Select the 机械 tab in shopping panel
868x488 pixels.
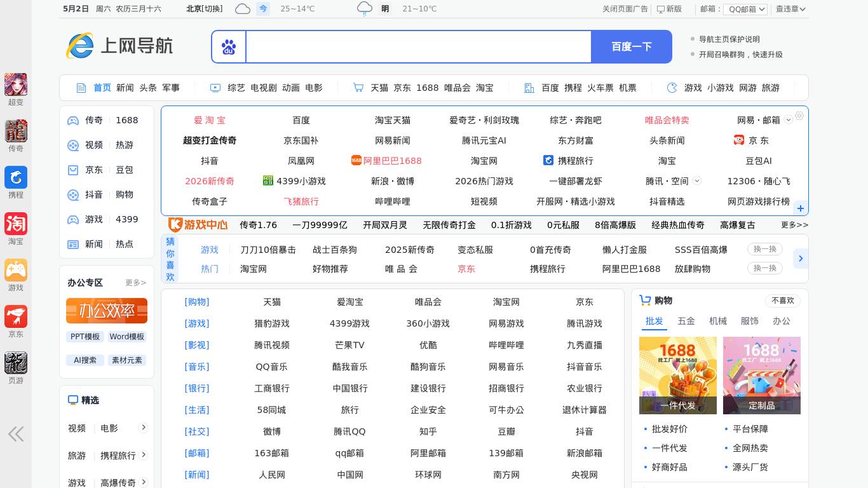pos(718,321)
